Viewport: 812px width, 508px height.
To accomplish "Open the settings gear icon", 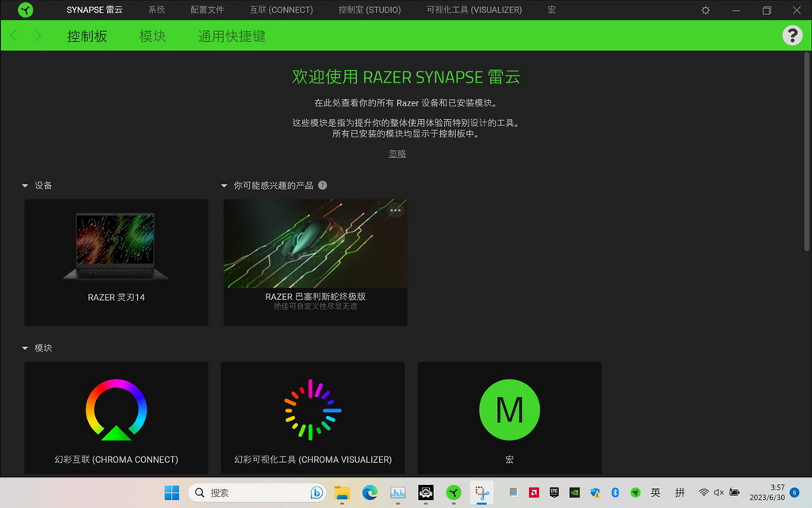I will coord(705,10).
